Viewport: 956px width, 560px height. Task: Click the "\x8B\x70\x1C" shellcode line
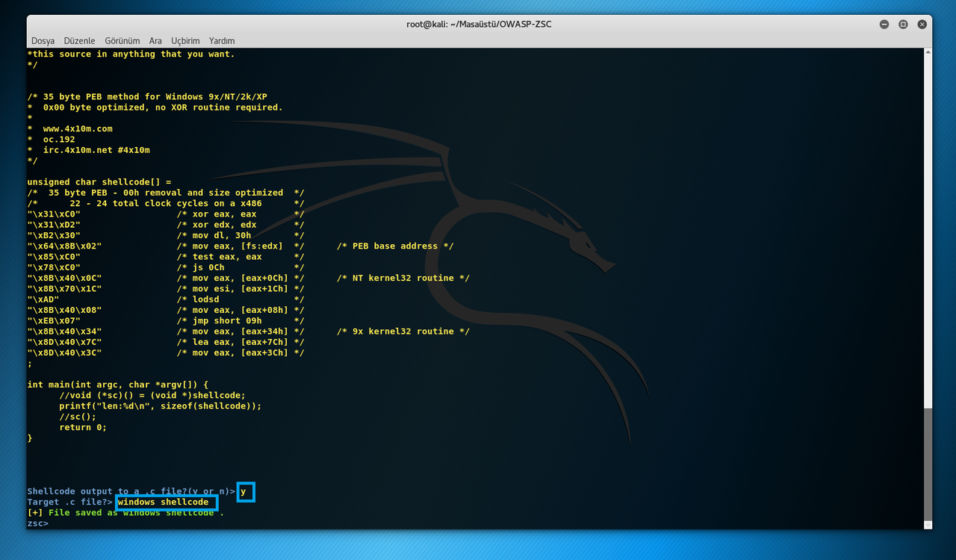pos(165,288)
